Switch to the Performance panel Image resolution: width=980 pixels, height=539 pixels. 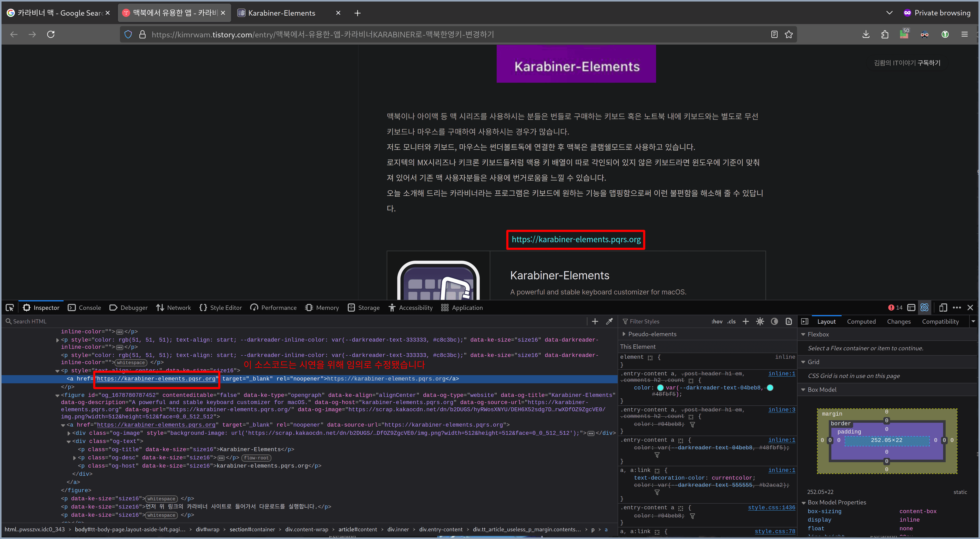coord(273,308)
